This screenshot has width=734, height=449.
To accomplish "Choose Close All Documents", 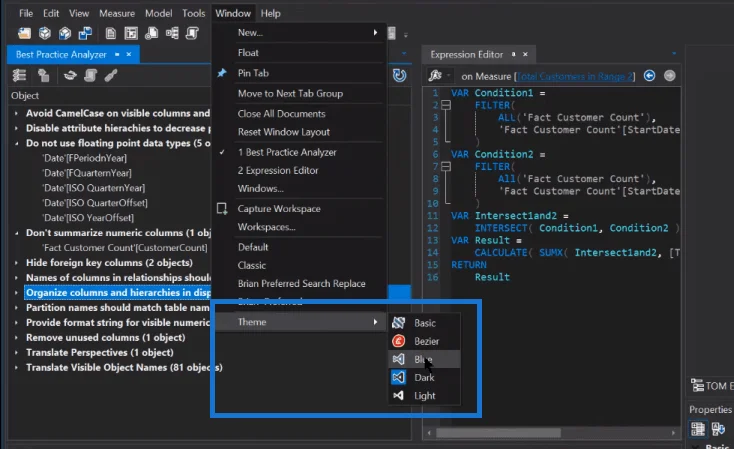I will click(x=300, y=114).
